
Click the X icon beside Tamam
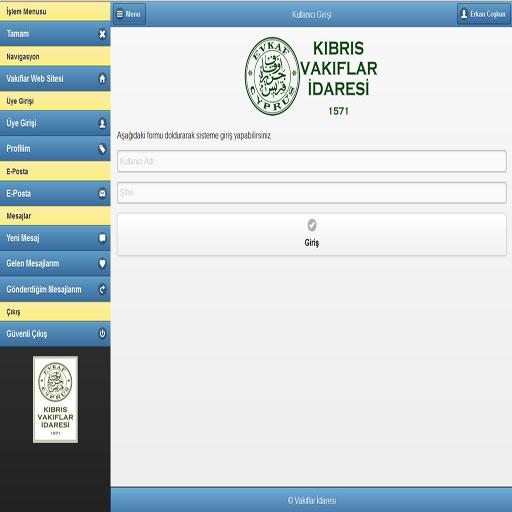(102, 34)
